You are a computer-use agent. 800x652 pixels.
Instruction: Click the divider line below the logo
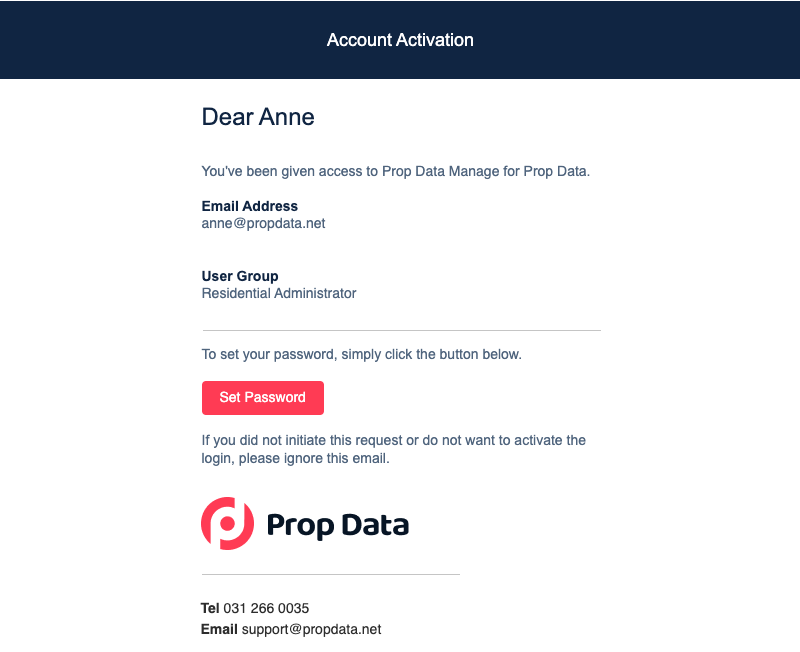[331, 575]
